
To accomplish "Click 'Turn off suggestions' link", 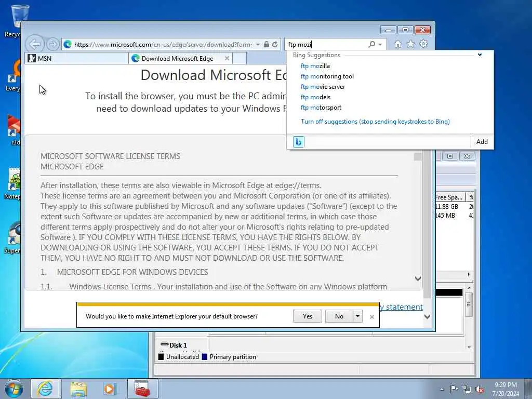I will [375, 122].
